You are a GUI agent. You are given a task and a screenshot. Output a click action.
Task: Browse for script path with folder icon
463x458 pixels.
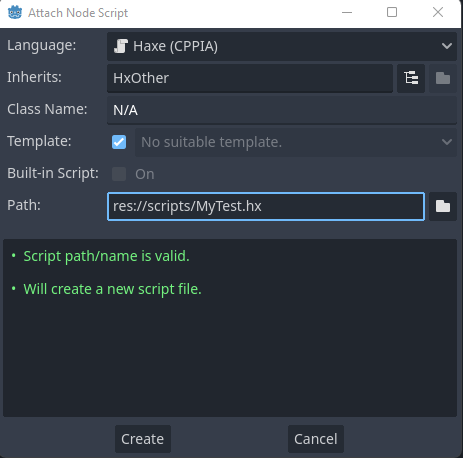pos(443,206)
